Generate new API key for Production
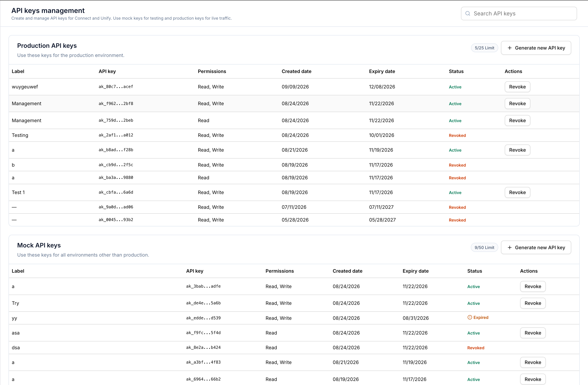The height and width of the screenshot is (385, 588). [536, 48]
